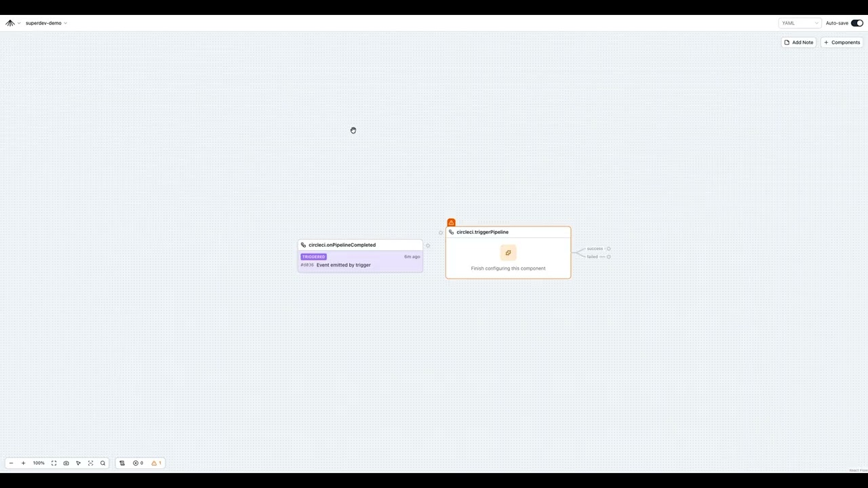Click the input handle of triggerPipeline node
868x488 pixels.
pyautogui.click(x=441, y=232)
